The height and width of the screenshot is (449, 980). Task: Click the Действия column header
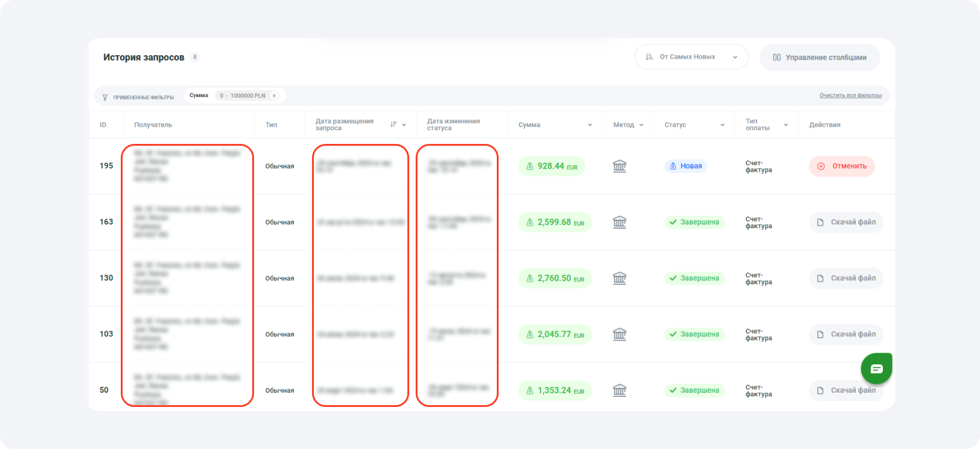pos(825,125)
